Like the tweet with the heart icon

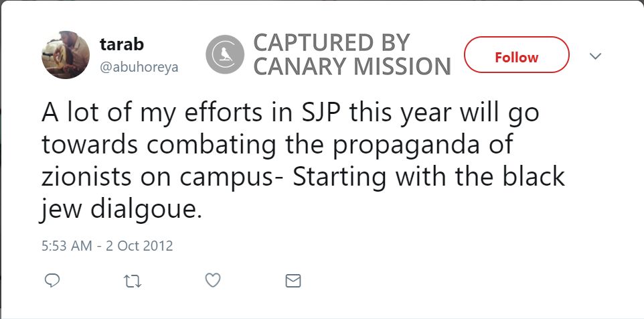point(212,281)
